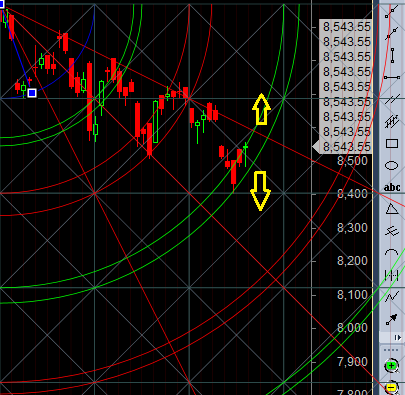This screenshot has width=405, height=395.
Task: Select the horizontal line tool
Action: click(x=392, y=77)
